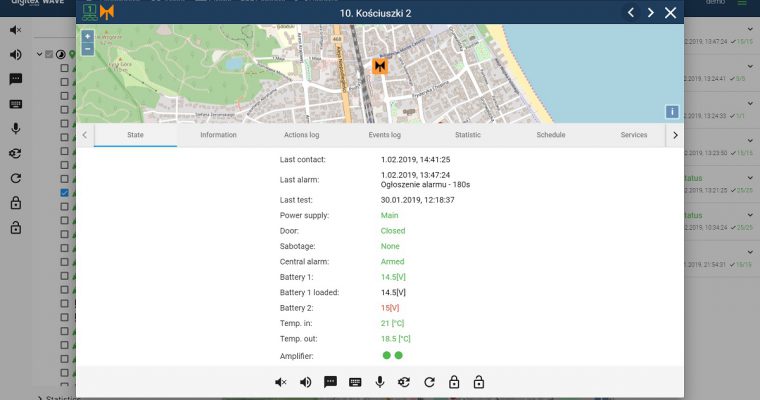Viewport: 760px width, 400px height.
Task: Click the orange siren marker on the map
Action: coord(380,66)
